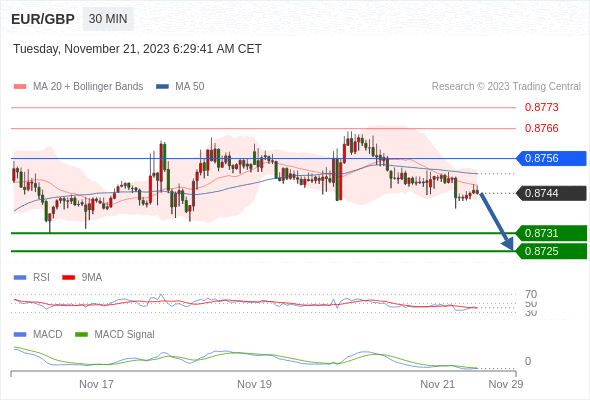This screenshot has height=400, width=590.
Task: Click the Nov 21 axis date
Action: point(437,384)
